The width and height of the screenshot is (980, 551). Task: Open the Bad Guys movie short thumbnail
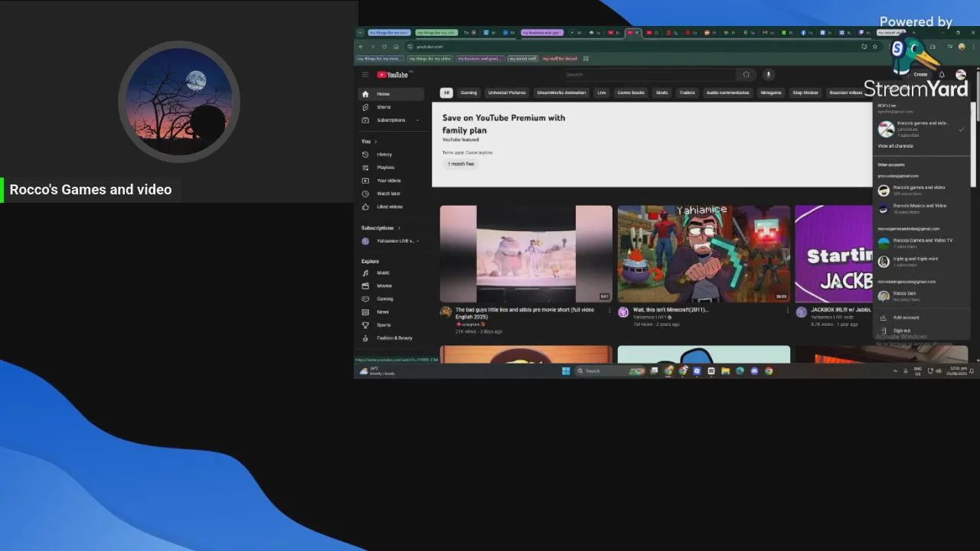point(526,254)
